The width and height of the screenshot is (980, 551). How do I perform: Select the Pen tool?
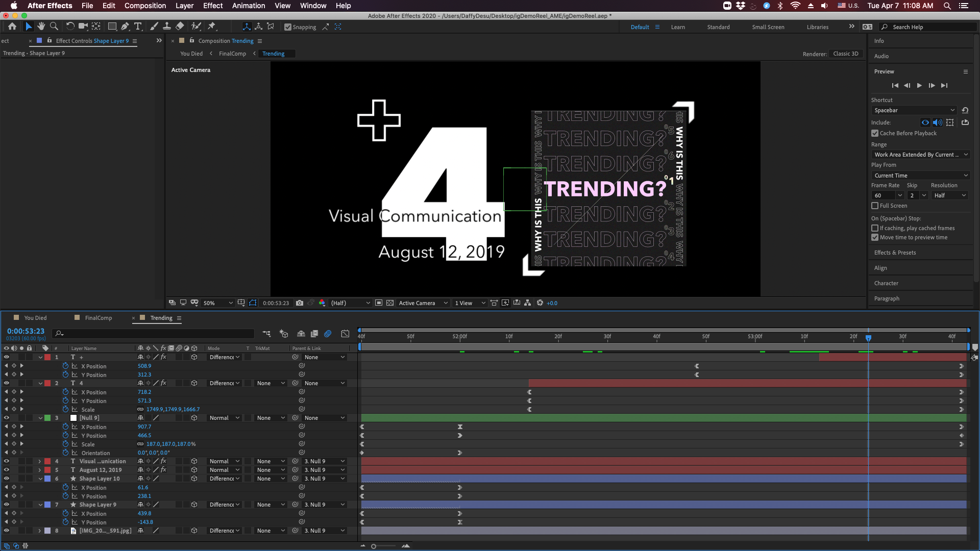coord(125,27)
